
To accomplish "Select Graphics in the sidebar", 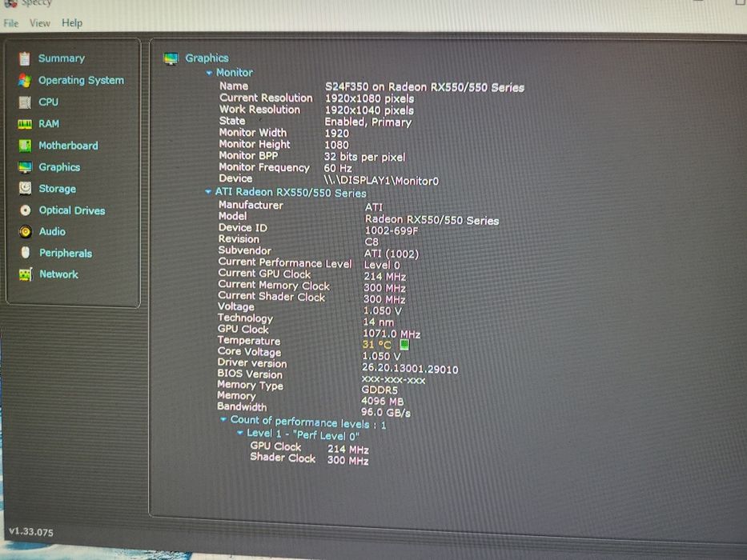I will [x=59, y=167].
